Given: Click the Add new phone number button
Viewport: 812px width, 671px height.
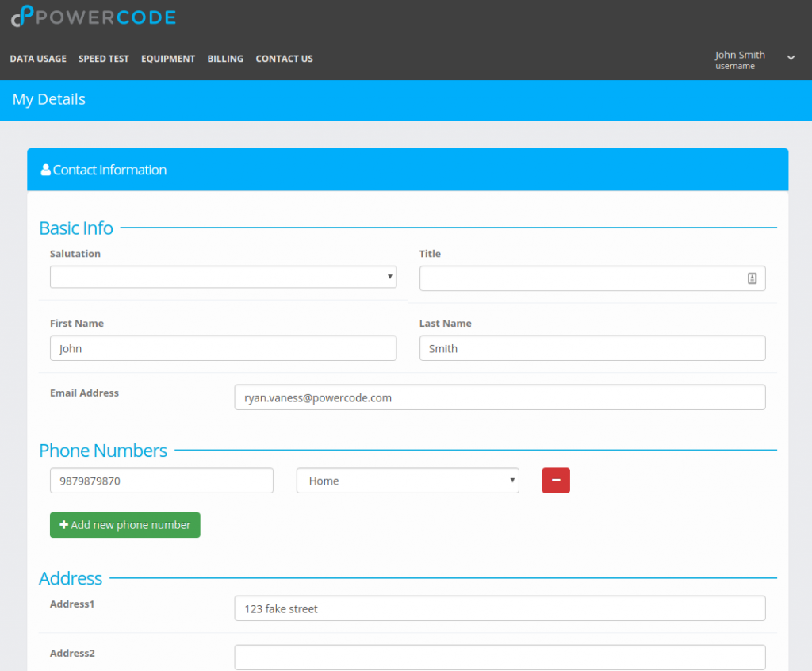Looking at the screenshot, I should 124,524.
